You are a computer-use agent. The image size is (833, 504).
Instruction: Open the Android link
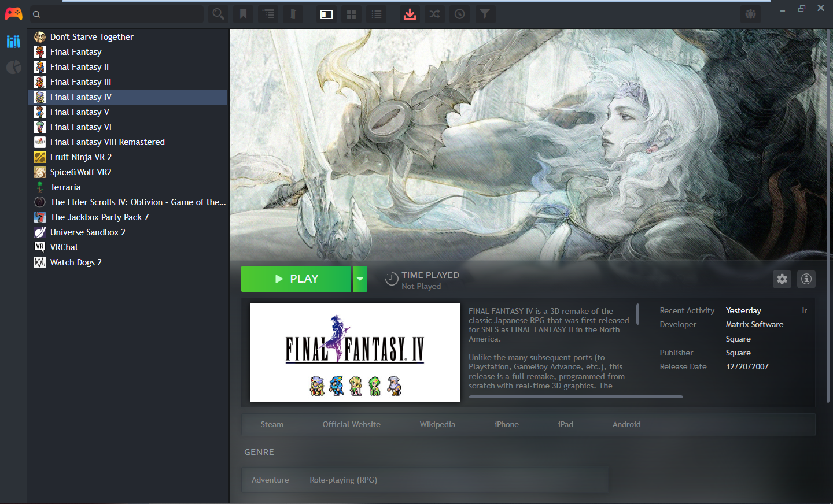(x=626, y=425)
